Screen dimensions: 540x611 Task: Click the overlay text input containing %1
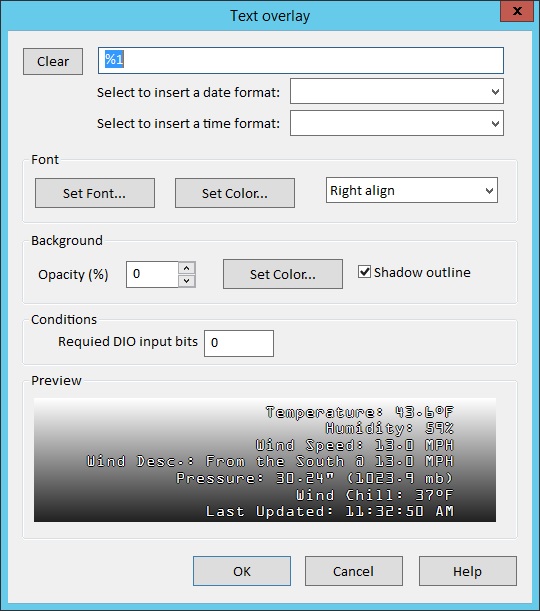point(301,60)
